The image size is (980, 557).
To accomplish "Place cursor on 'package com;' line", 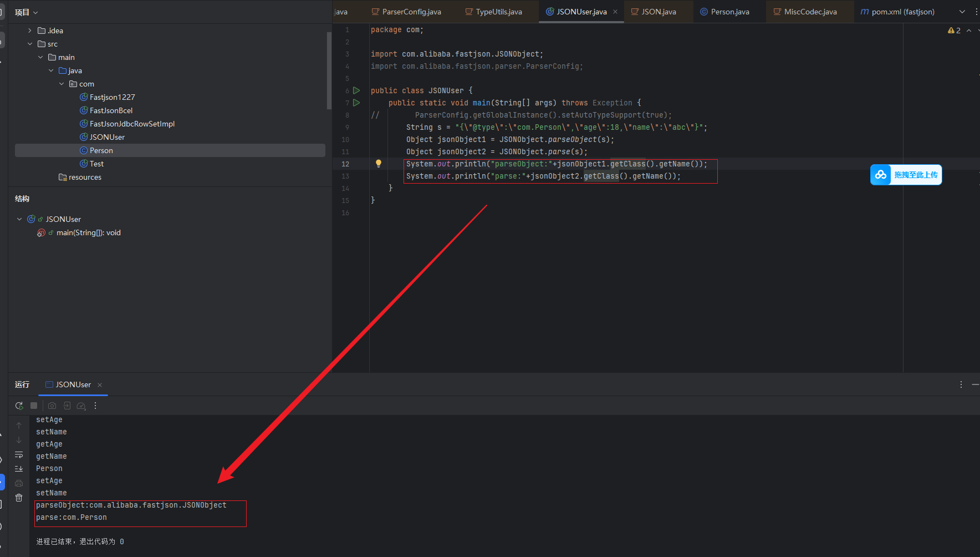I will (x=397, y=30).
